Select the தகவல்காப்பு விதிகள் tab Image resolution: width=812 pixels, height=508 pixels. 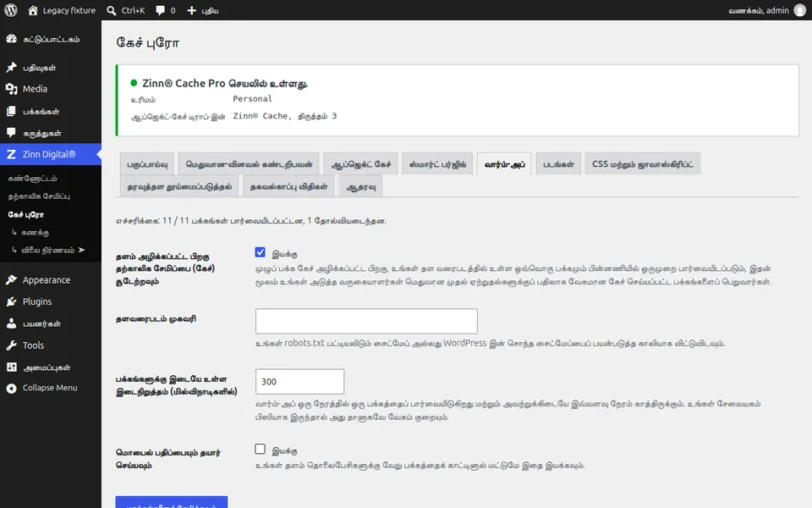click(x=289, y=186)
